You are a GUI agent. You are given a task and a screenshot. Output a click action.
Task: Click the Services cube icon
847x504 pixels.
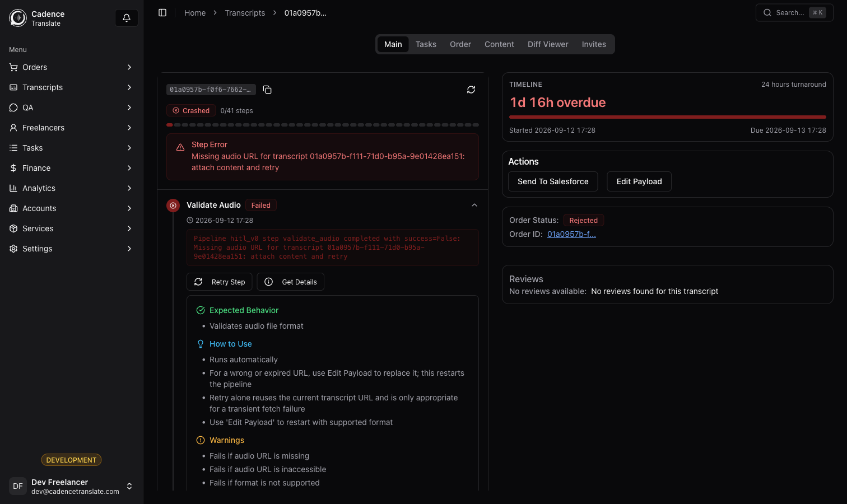tap(13, 228)
